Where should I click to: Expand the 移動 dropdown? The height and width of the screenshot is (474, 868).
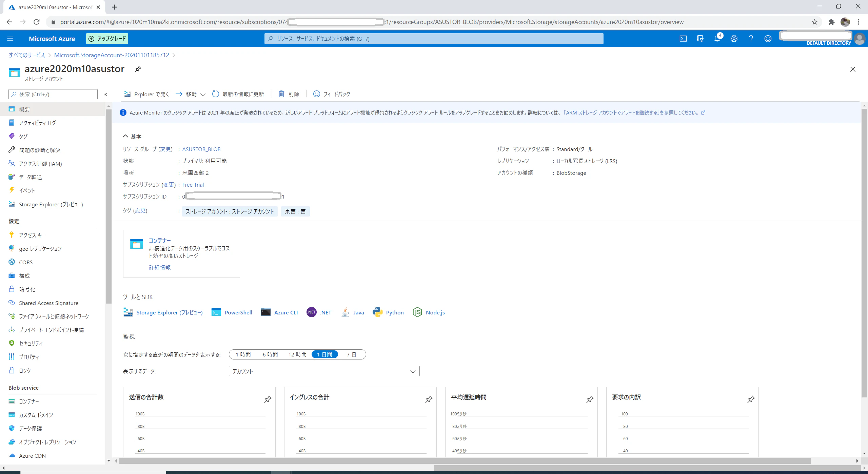tap(191, 94)
